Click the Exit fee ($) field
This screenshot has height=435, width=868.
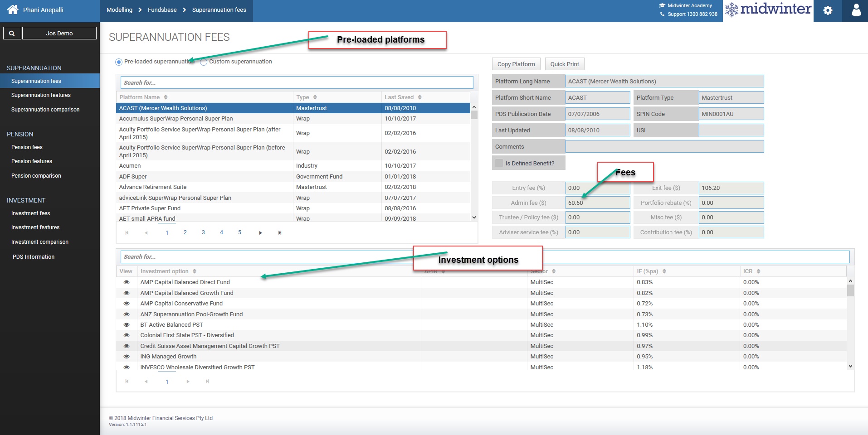[x=731, y=188]
